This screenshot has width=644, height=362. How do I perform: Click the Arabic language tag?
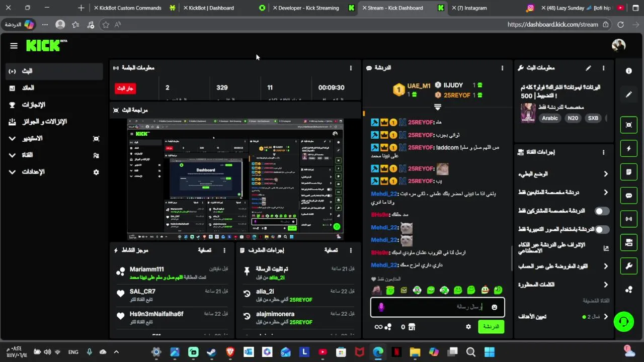550,118
